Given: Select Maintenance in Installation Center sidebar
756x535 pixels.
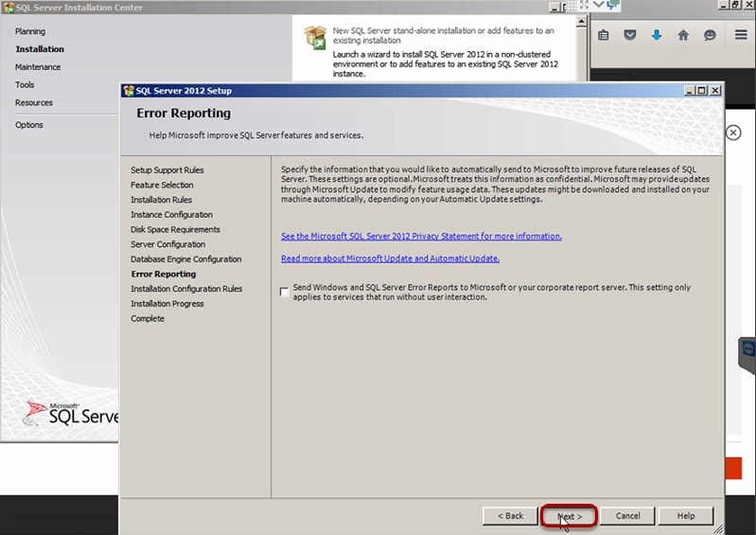Looking at the screenshot, I should (38, 67).
